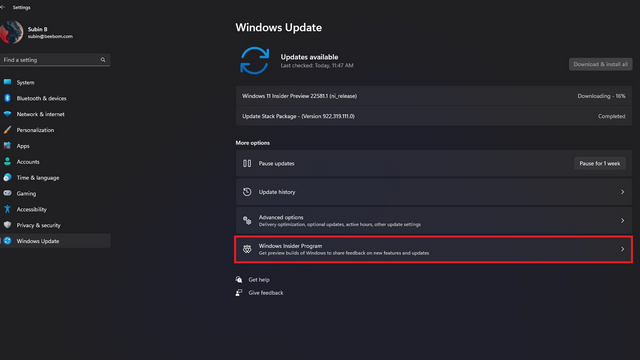This screenshot has width=640, height=360.
Task: Click the Give feedback icon
Action: pos(239,293)
